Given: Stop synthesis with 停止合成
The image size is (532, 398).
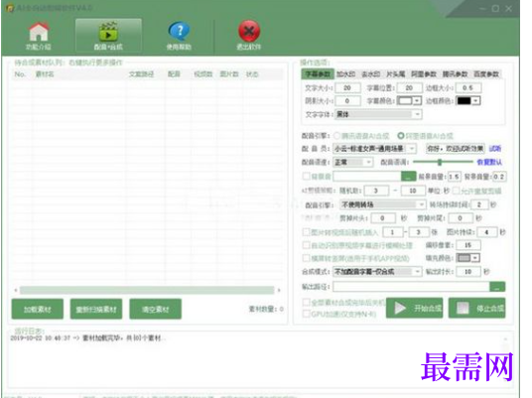Looking at the screenshot, I should 476,308.
